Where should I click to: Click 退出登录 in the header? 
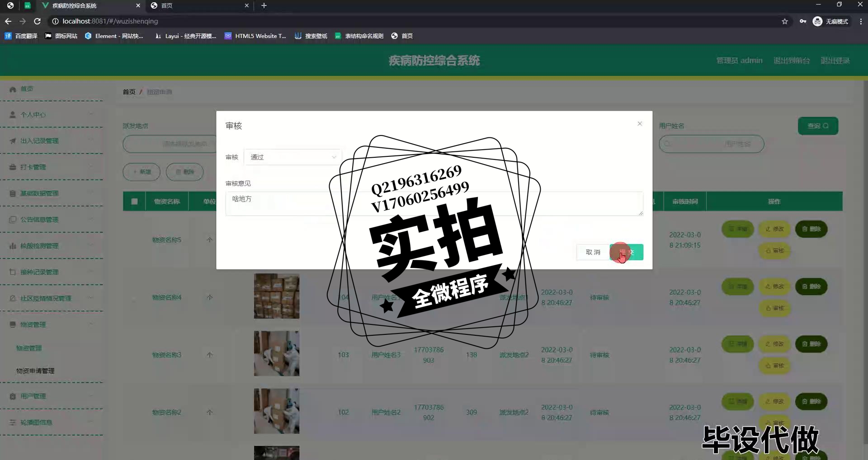tap(835, 61)
